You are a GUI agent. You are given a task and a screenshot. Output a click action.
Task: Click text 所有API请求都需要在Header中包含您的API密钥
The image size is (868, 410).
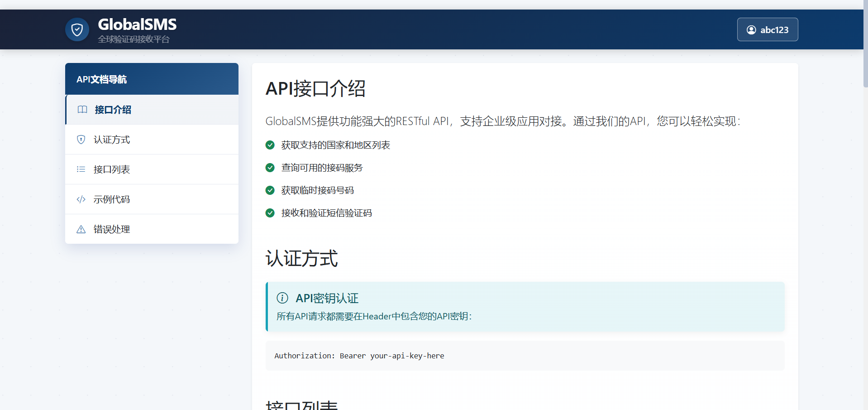click(374, 316)
